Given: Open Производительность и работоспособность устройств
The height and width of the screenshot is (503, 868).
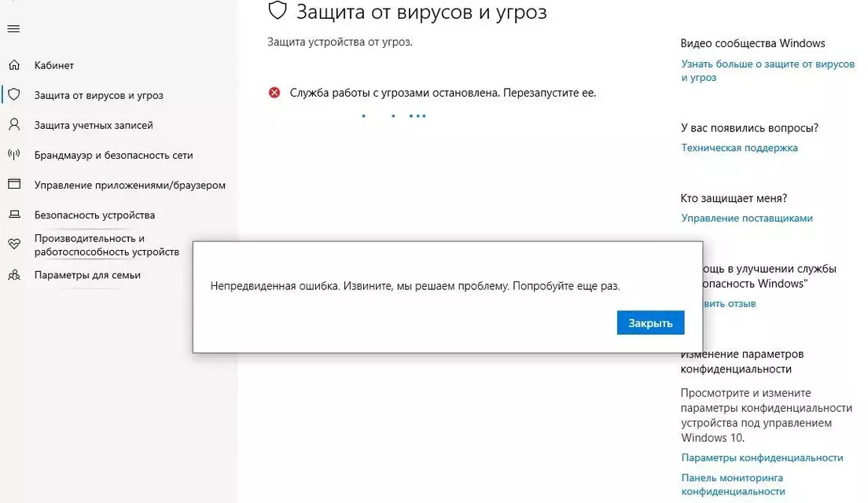Looking at the screenshot, I should click(x=107, y=244).
